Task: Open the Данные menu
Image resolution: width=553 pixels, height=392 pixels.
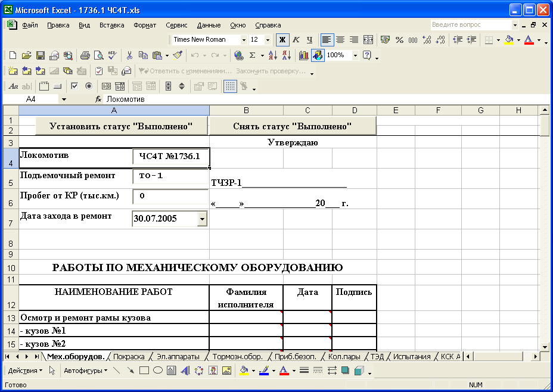Action: tap(209, 25)
